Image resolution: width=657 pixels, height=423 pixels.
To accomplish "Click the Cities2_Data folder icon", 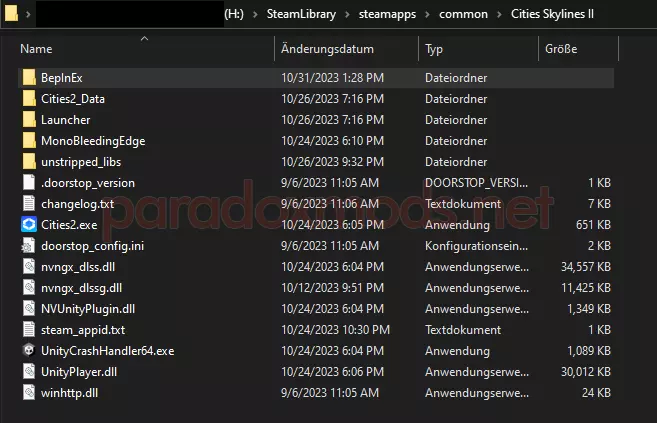I will click(x=29, y=99).
